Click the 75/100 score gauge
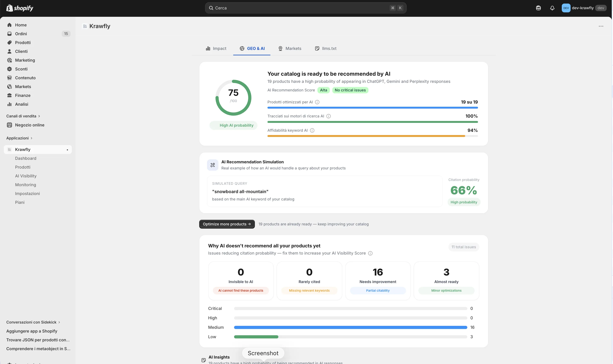 (233, 98)
